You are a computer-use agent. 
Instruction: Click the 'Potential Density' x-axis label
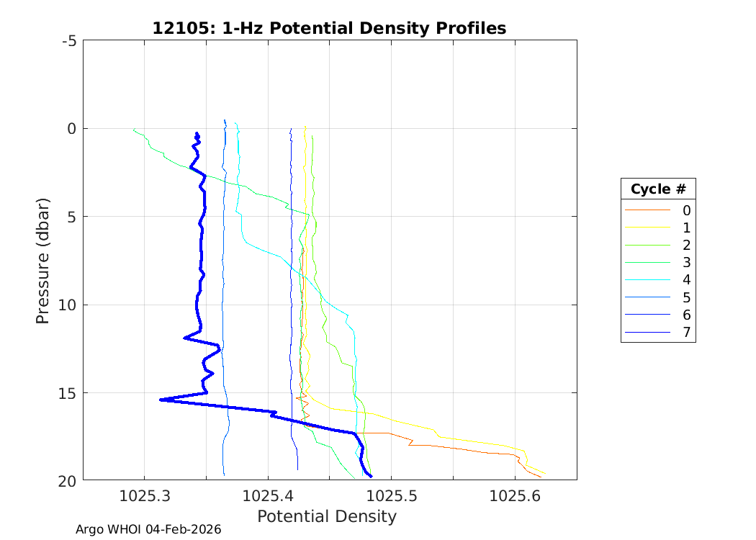point(326,516)
